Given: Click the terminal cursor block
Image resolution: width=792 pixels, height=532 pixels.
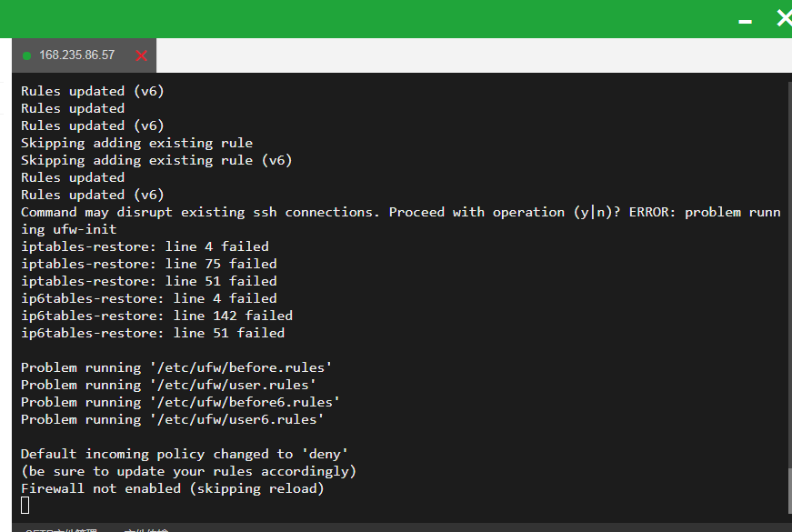Looking at the screenshot, I should pos(25,506).
